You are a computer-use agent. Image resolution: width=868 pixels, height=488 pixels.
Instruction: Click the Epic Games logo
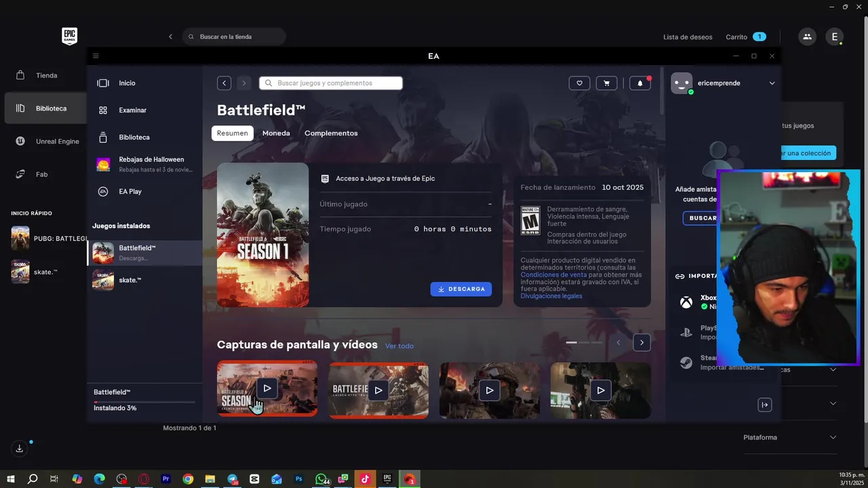[69, 37]
